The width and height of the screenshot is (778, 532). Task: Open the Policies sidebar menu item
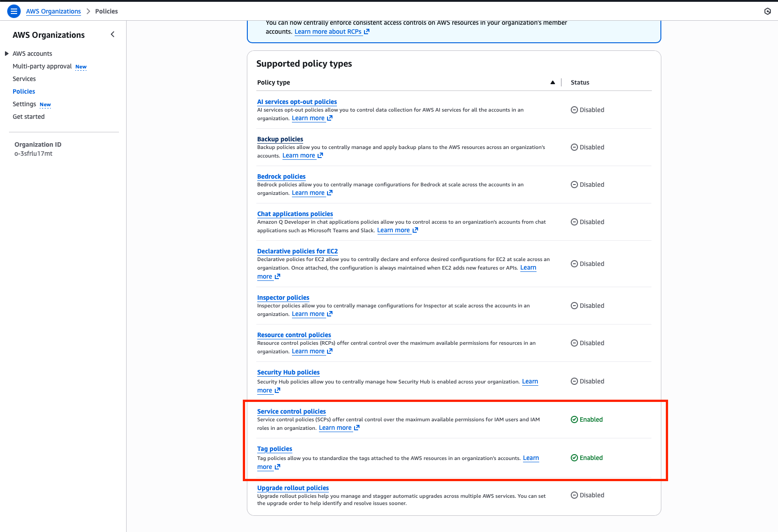[x=24, y=91]
